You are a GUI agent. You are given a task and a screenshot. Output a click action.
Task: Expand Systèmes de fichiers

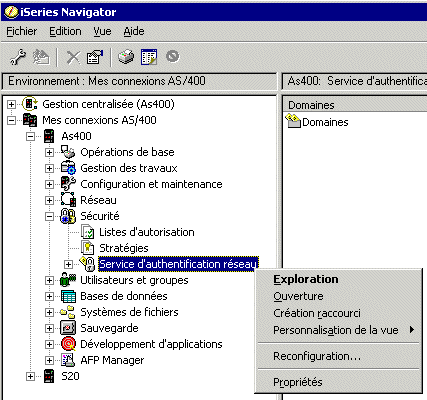[x=49, y=312]
